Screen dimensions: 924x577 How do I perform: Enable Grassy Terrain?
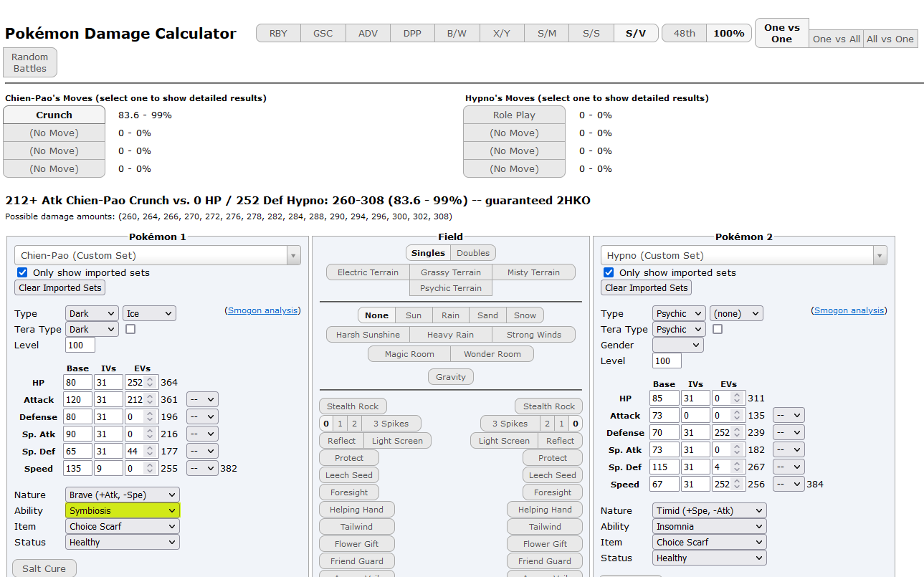tap(451, 272)
